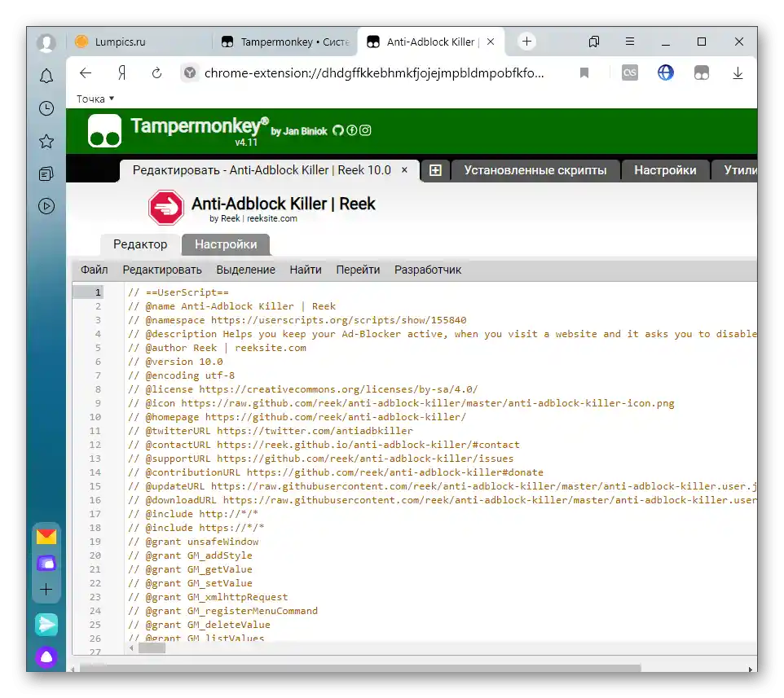Image resolution: width=784 pixels, height=698 pixels.
Task: Open the Найти menu
Action: pyautogui.click(x=306, y=270)
